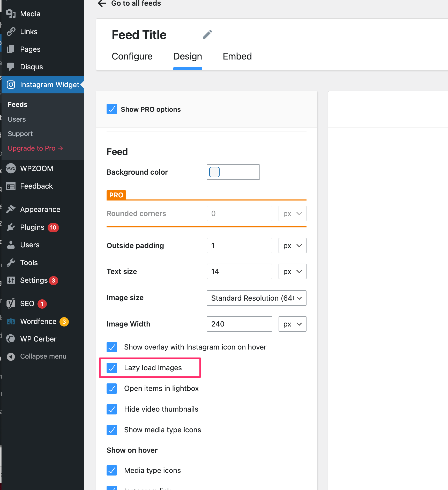Screen dimensions: 448x490
Task: Open the Image Width unit dropdown
Action: (292, 324)
